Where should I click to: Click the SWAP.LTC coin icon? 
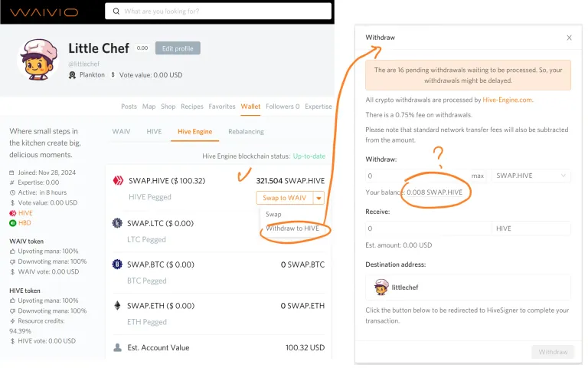point(117,223)
